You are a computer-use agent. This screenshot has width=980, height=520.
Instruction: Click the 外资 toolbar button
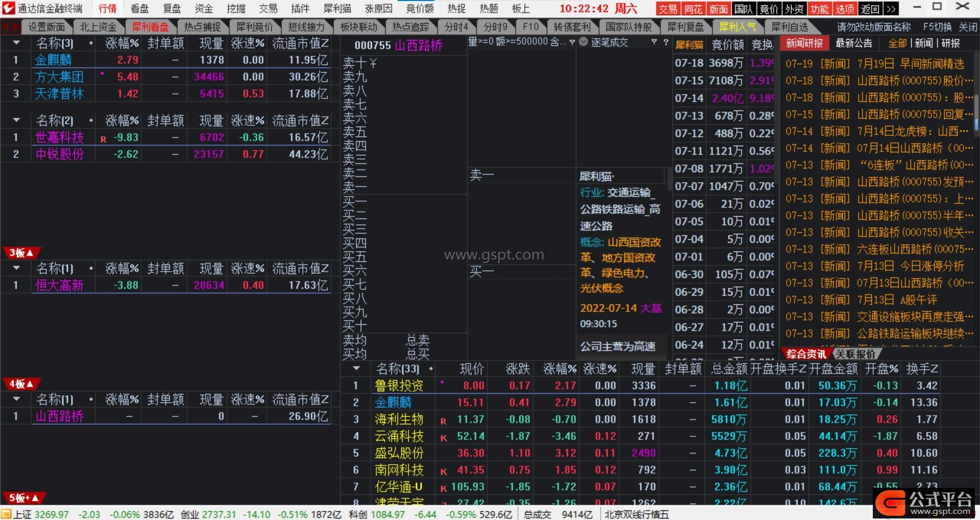click(x=794, y=9)
